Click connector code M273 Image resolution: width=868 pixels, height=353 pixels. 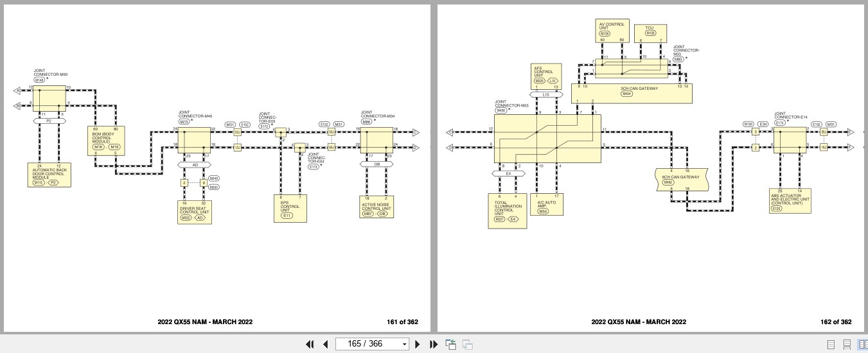[x=184, y=121]
